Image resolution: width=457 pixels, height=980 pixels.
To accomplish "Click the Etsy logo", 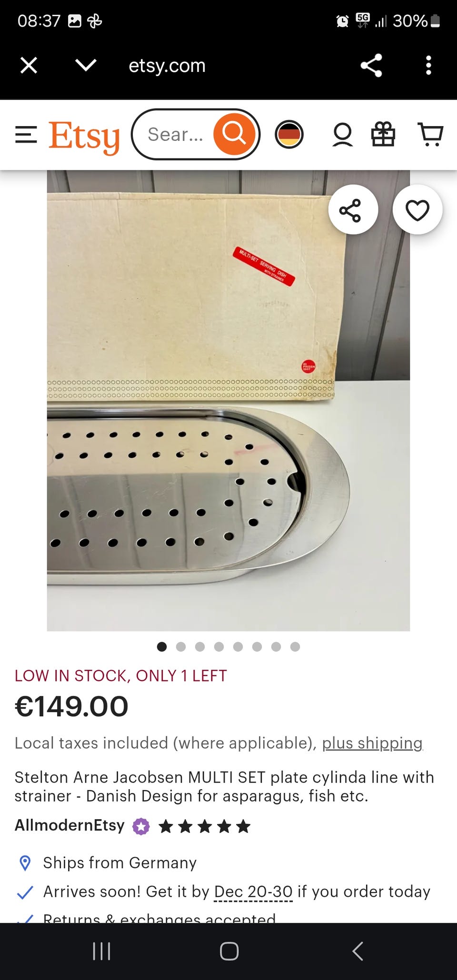I will pyautogui.click(x=84, y=137).
